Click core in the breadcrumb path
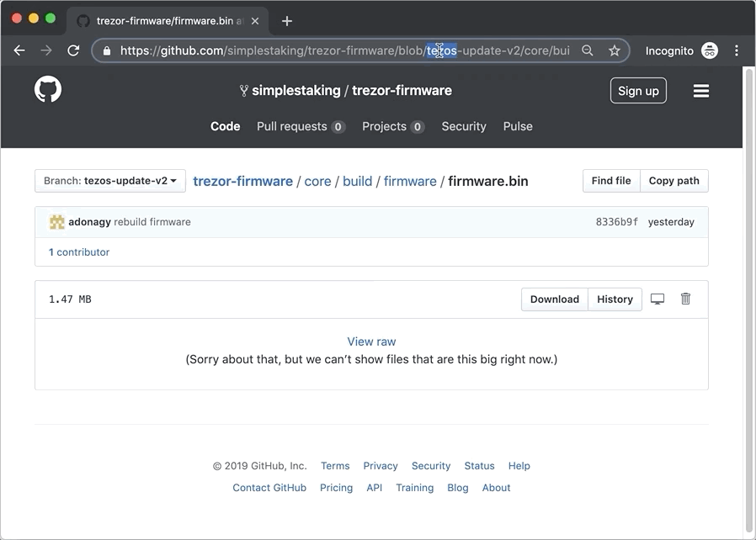Screen dimensions: 756x540 [317, 181]
